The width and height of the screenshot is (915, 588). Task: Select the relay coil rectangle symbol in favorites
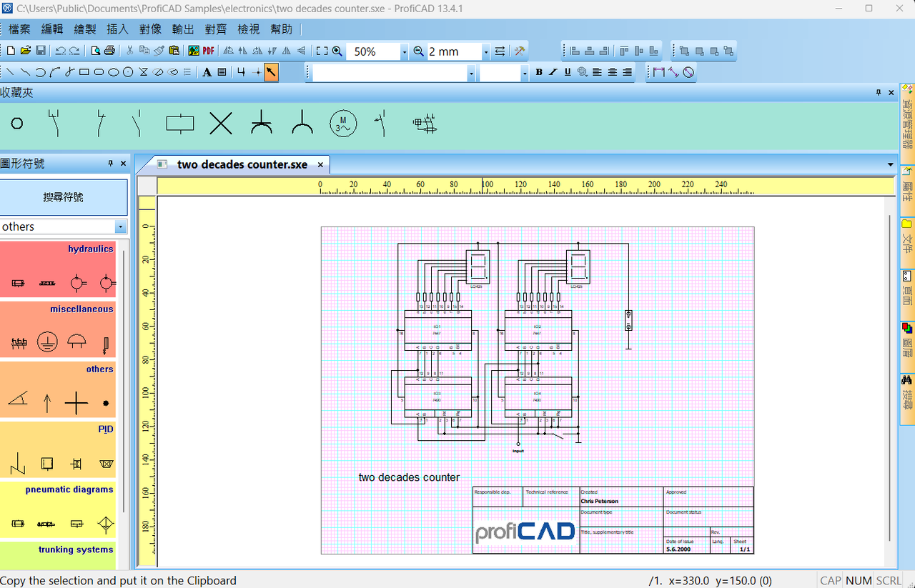tap(179, 124)
